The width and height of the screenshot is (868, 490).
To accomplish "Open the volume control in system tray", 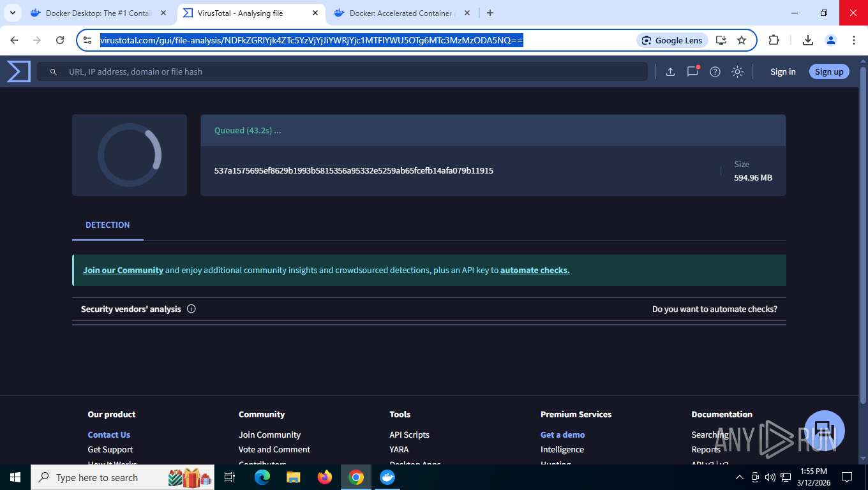I will point(770,477).
